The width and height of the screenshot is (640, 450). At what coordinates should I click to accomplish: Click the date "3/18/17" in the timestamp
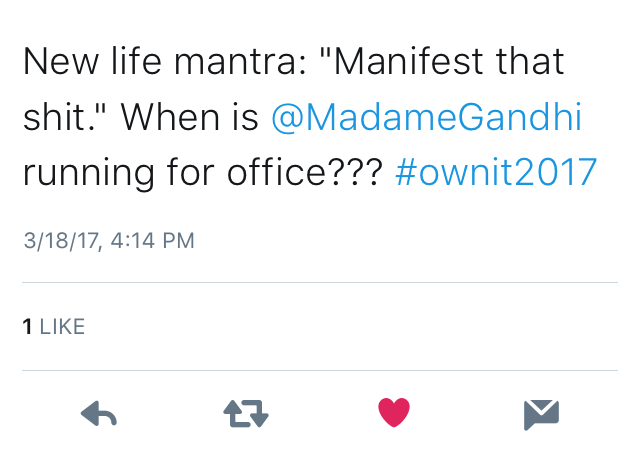click(x=59, y=240)
